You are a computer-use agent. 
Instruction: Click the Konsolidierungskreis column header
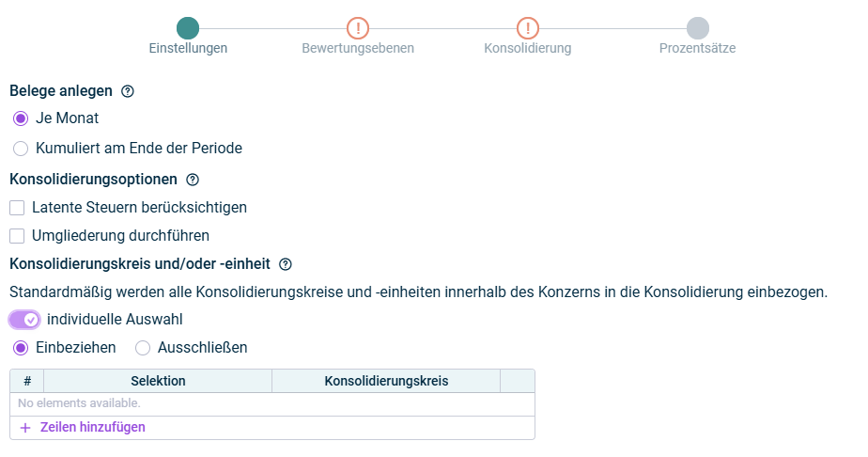386,381
